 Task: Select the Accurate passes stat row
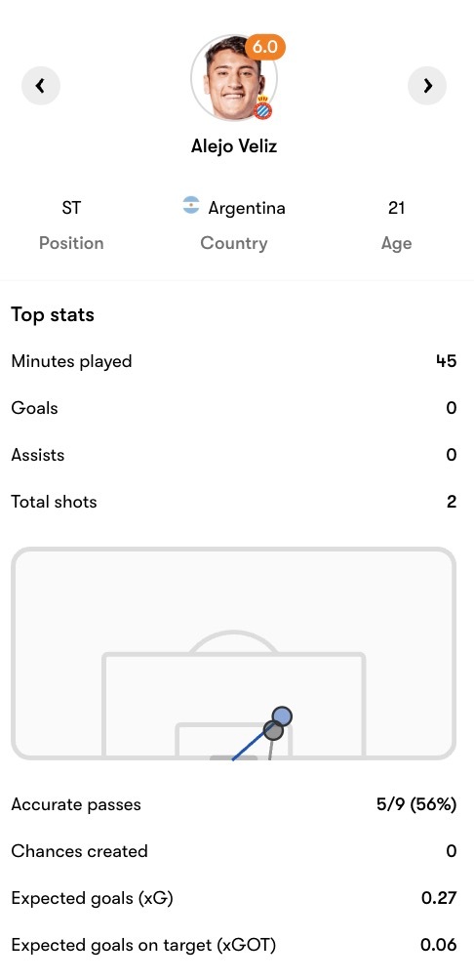233,804
